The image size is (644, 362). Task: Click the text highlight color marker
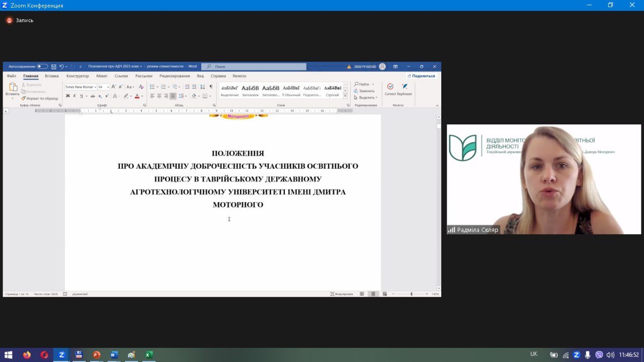(x=125, y=96)
